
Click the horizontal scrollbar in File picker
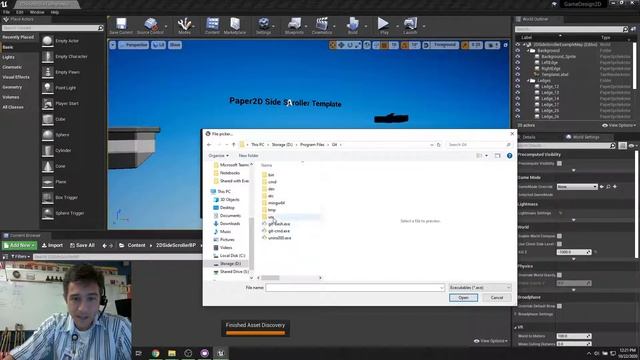[x=270, y=278]
